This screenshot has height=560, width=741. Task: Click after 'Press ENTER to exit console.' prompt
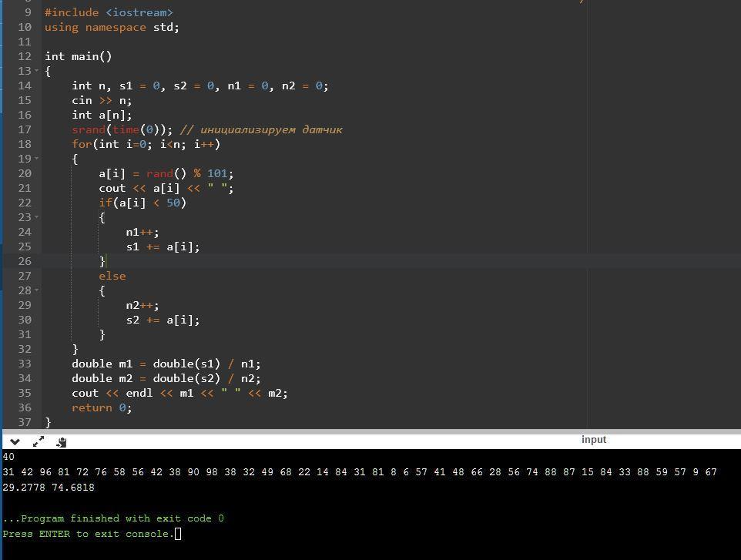pos(178,534)
